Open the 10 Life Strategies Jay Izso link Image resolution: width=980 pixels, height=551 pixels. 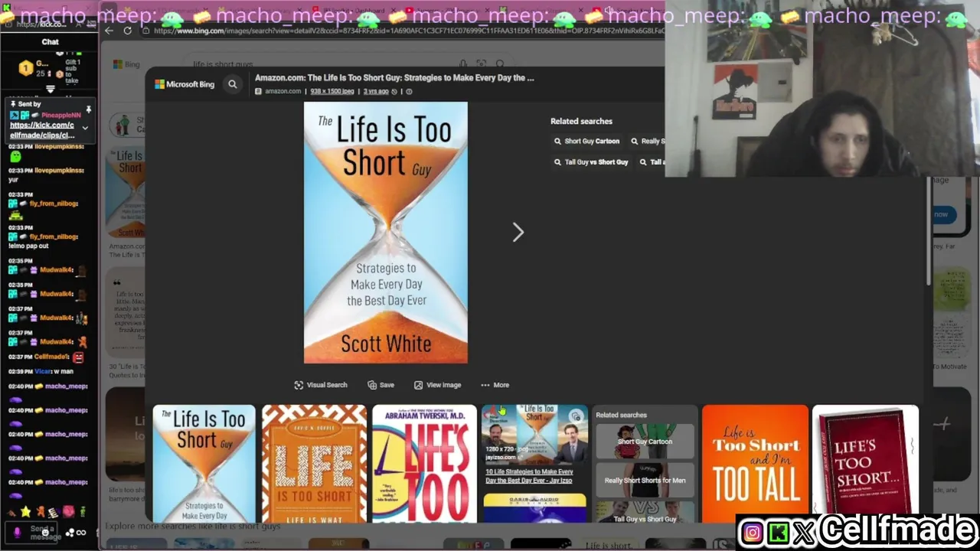pos(529,476)
